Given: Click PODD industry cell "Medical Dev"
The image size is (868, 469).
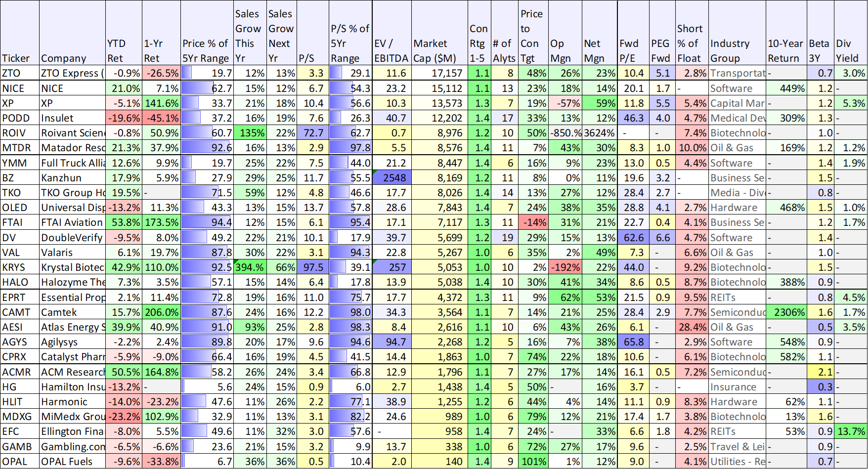Looking at the screenshot, I should [x=737, y=118].
